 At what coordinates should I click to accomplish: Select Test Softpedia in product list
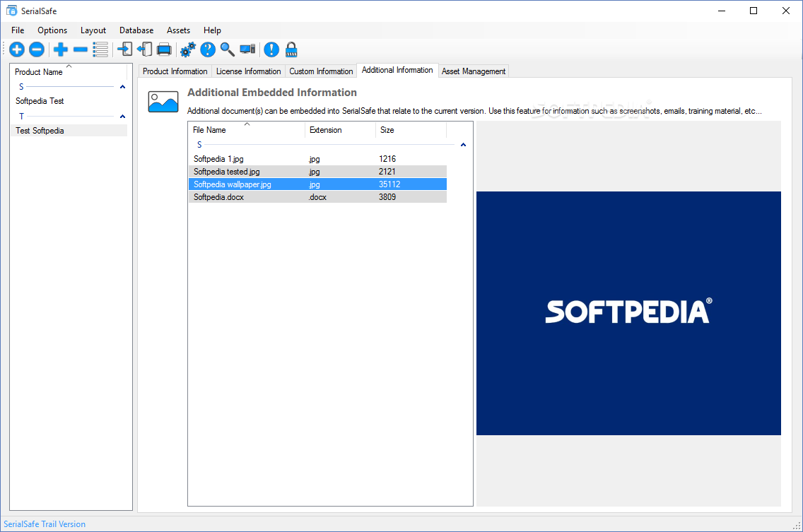point(69,131)
